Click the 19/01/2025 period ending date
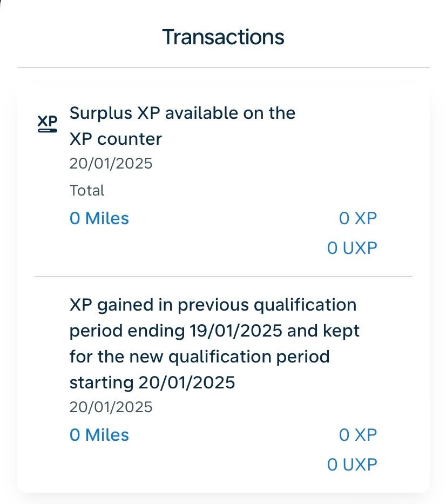Image resolution: width=446 pixels, height=504 pixels. click(236, 331)
